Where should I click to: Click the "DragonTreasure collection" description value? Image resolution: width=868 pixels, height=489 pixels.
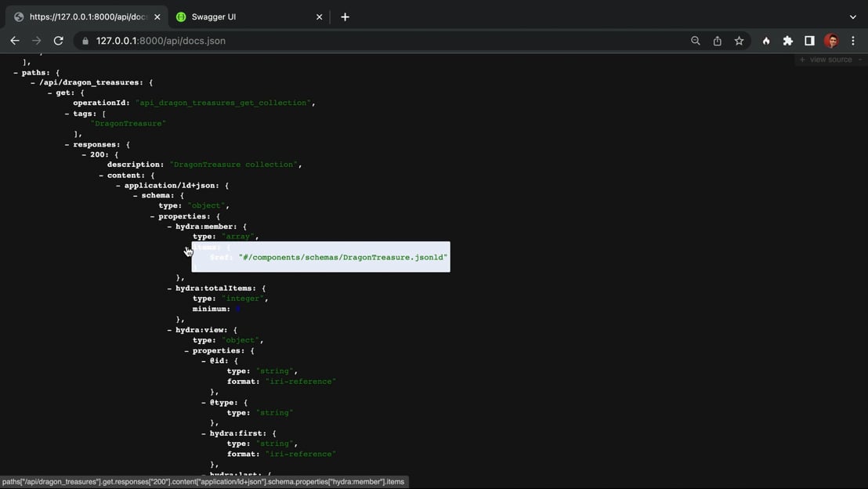234,165
